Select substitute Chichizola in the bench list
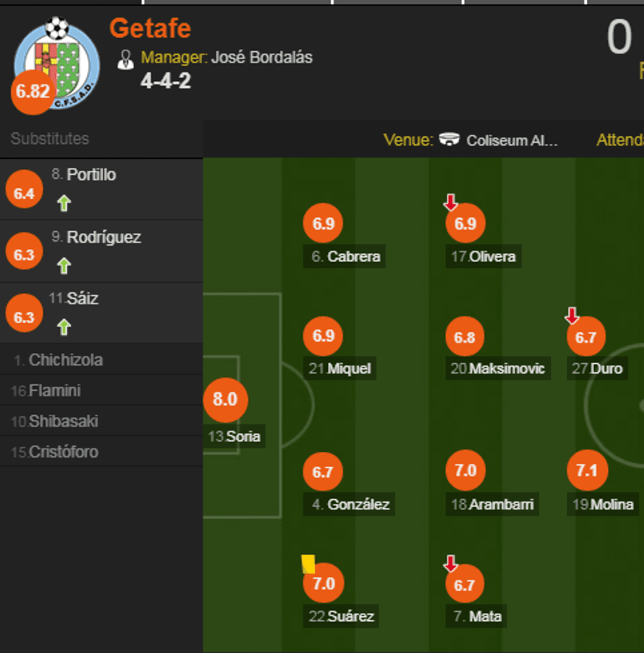This screenshot has height=653, width=644. [x=66, y=360]
